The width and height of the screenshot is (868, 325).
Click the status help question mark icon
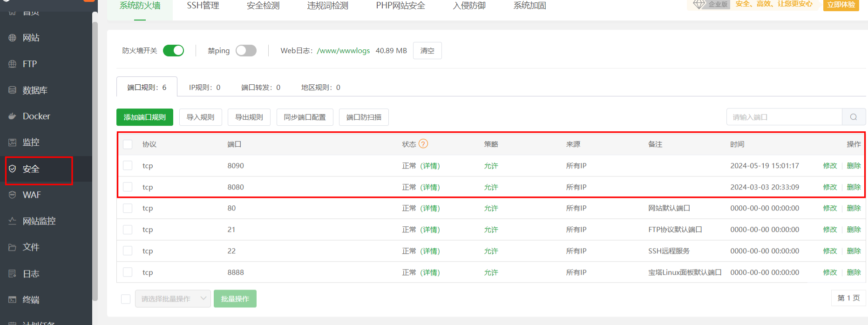click(423, 144)
